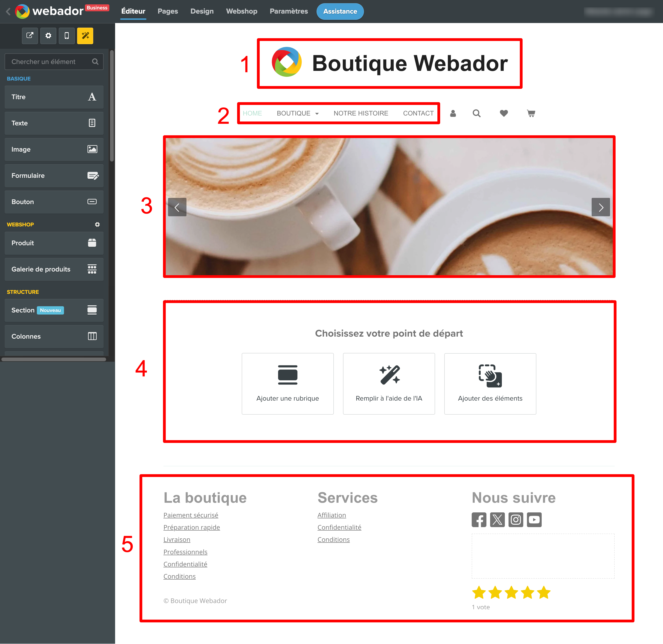Screen dimensions: 663x644
Task: Click the Assistance button
Action: 340,12
